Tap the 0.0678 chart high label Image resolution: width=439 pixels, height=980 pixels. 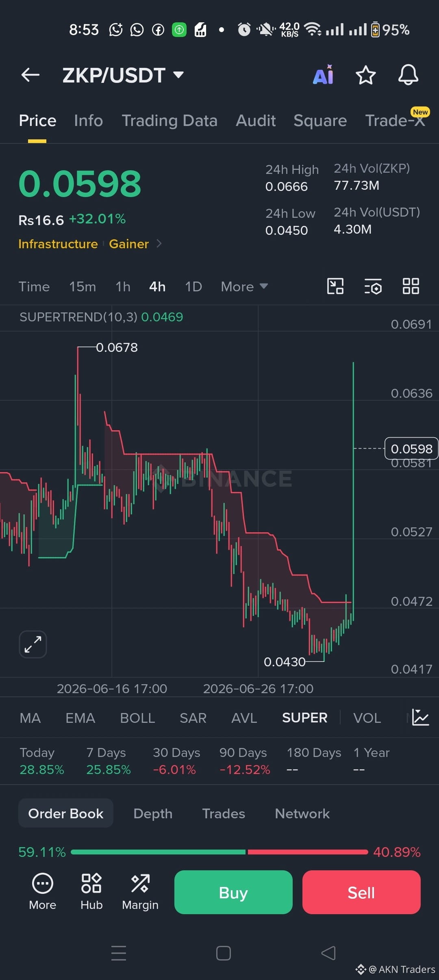pyautogui.click(x=117, y=347)
